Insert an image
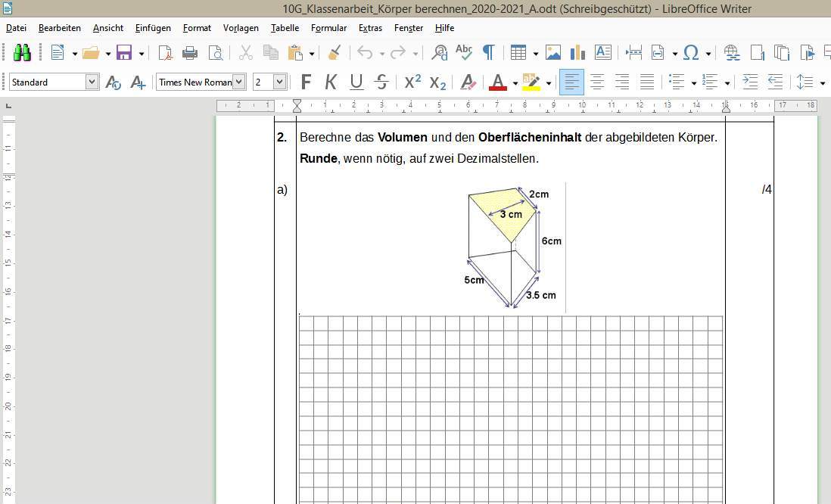This screenshot has height=504, width=831. (x=552, y=52)
